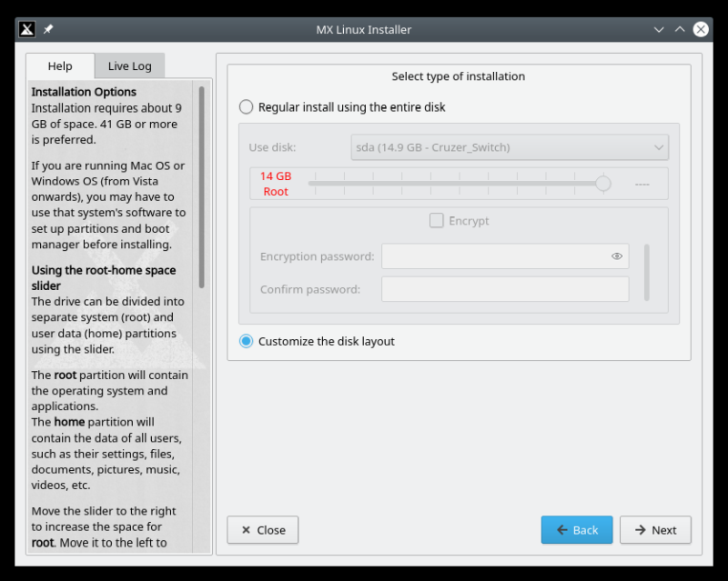728x581 pixels.
Task: Focus the Confirm password field
Action: pos(505,289)
